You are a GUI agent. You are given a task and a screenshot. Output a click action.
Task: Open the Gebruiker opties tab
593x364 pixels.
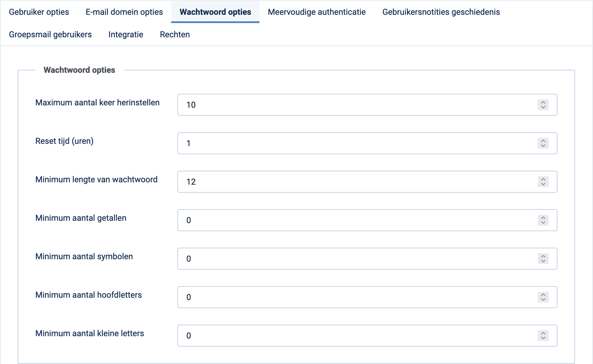(x=39, y=12)
